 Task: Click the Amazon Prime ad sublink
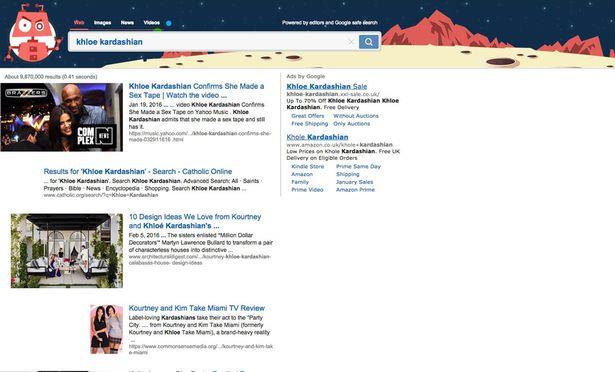tap(355, 190)
